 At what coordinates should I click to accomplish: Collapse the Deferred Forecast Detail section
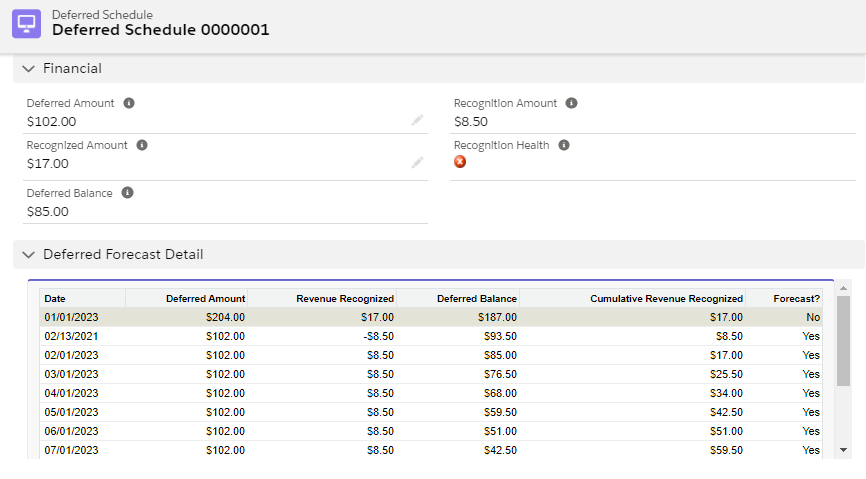coord(28,255)
